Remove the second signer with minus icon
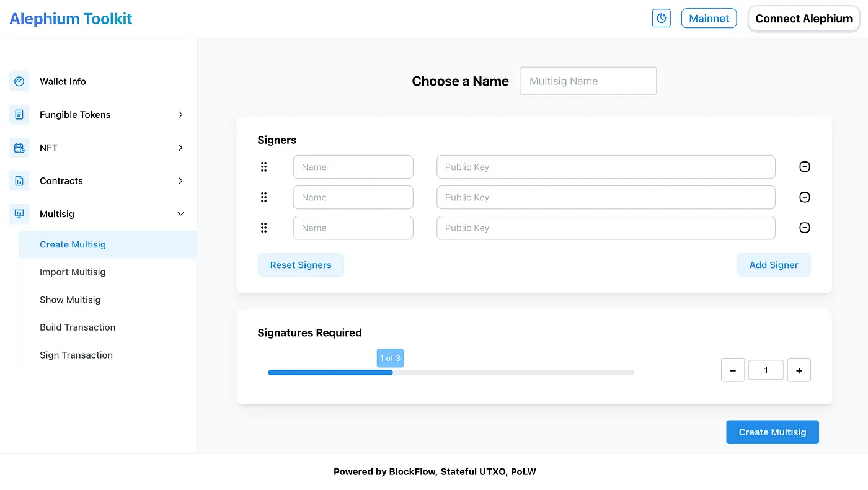Viewport: 868px width, 490px height. [804, 197]
